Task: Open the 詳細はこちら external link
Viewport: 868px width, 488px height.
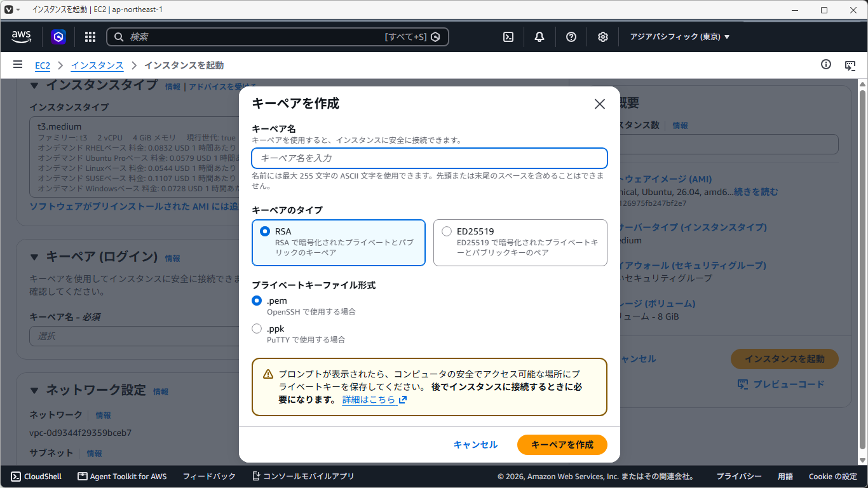Action: click(374, 400)
